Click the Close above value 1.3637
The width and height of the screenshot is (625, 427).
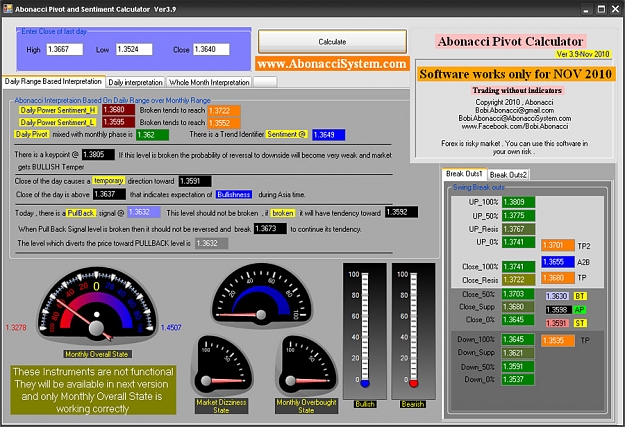click(109, 194)
